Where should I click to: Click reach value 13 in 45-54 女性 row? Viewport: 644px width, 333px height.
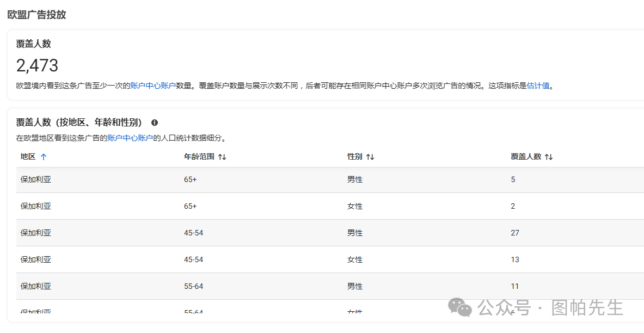click(x=515, y=259)
